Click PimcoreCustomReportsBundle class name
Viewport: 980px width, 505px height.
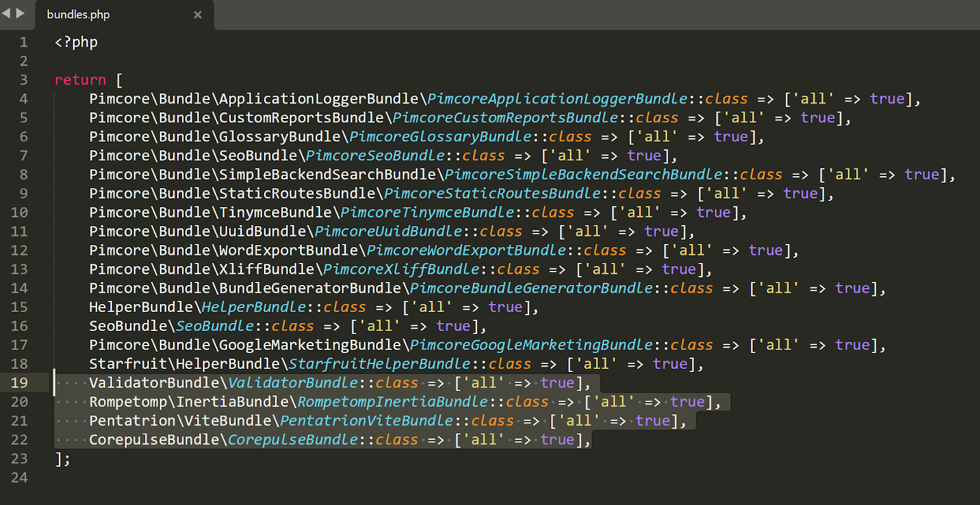(x=505, y=118)
